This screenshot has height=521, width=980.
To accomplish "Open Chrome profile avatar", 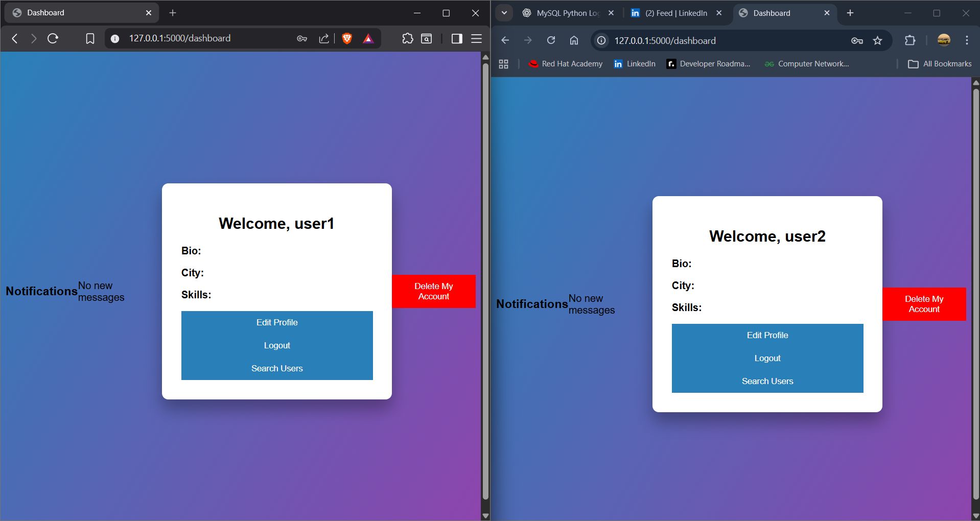I will coord(943,40).
